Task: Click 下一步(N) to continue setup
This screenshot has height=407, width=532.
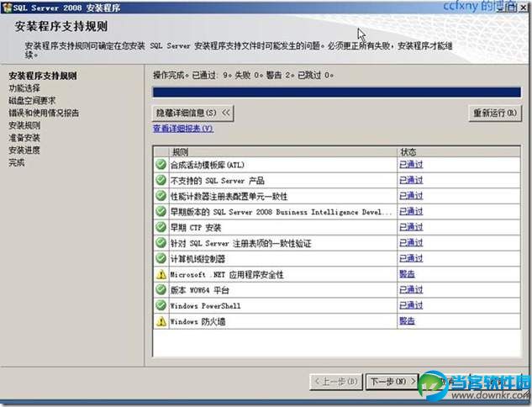Action: click(x=392, y=382)
